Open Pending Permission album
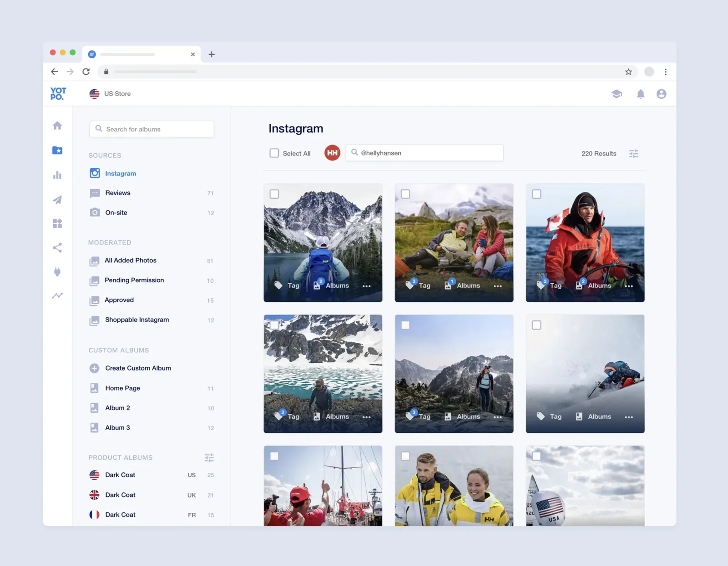The image size is (728, 566). click(152, 280)
